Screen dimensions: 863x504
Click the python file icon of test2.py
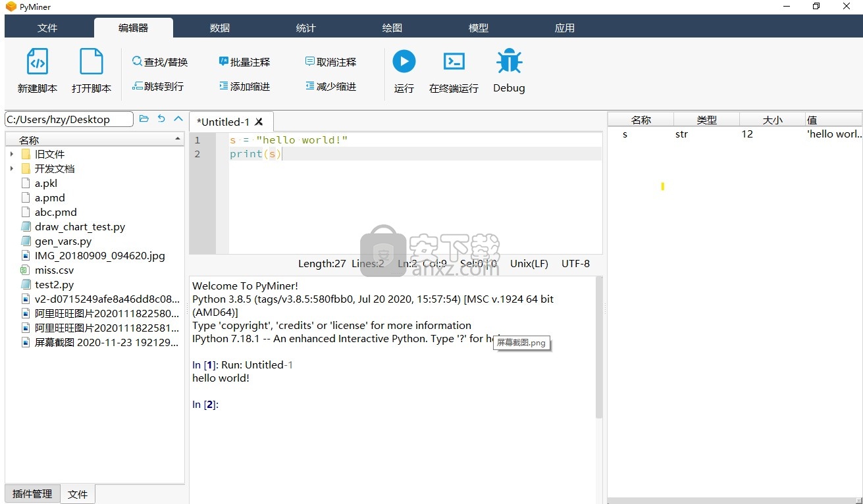click(x=25, y=284)
